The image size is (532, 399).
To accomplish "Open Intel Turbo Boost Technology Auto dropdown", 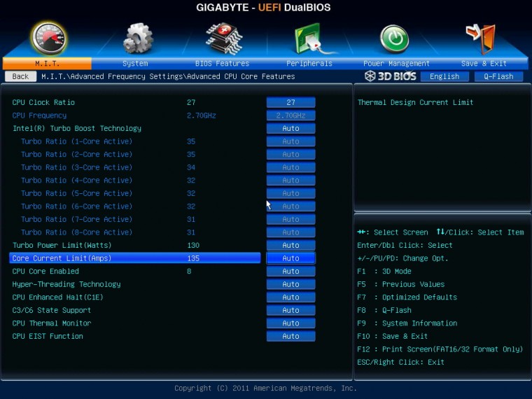I will click(x=290, y=128).
